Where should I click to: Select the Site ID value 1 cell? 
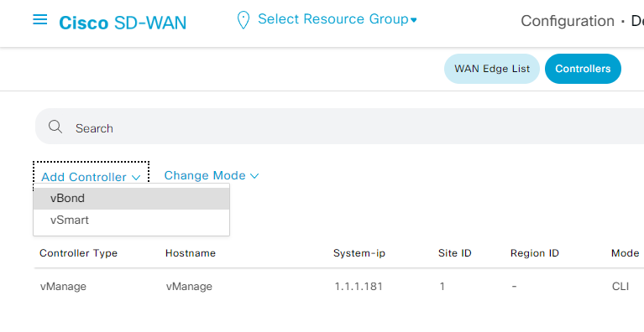point(442,287)
